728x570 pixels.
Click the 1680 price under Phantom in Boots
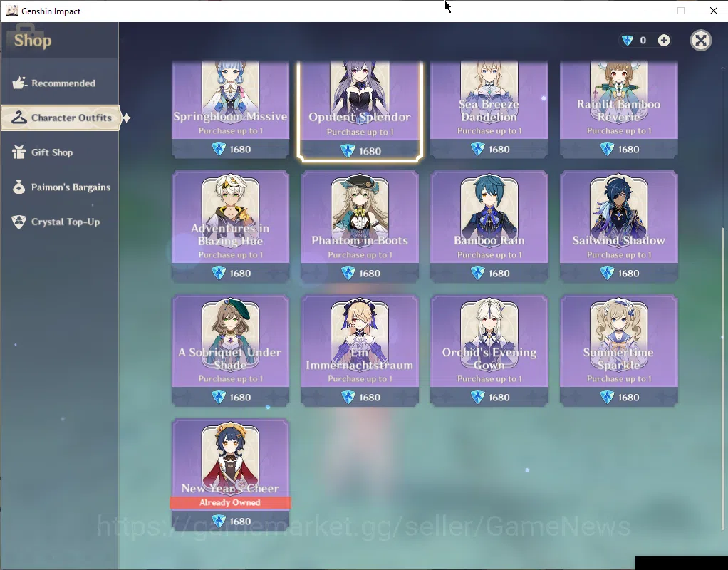370,273
